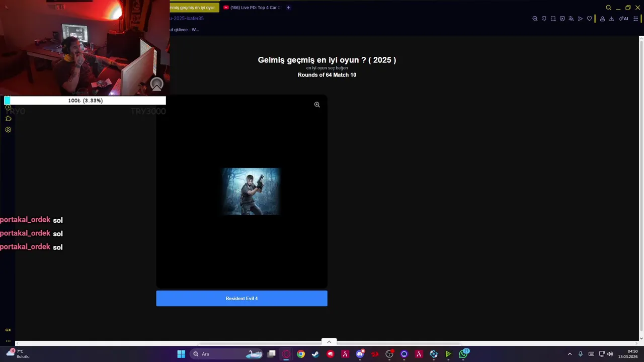Vote for Resident Evil 4 button

[x=242, y=298]
